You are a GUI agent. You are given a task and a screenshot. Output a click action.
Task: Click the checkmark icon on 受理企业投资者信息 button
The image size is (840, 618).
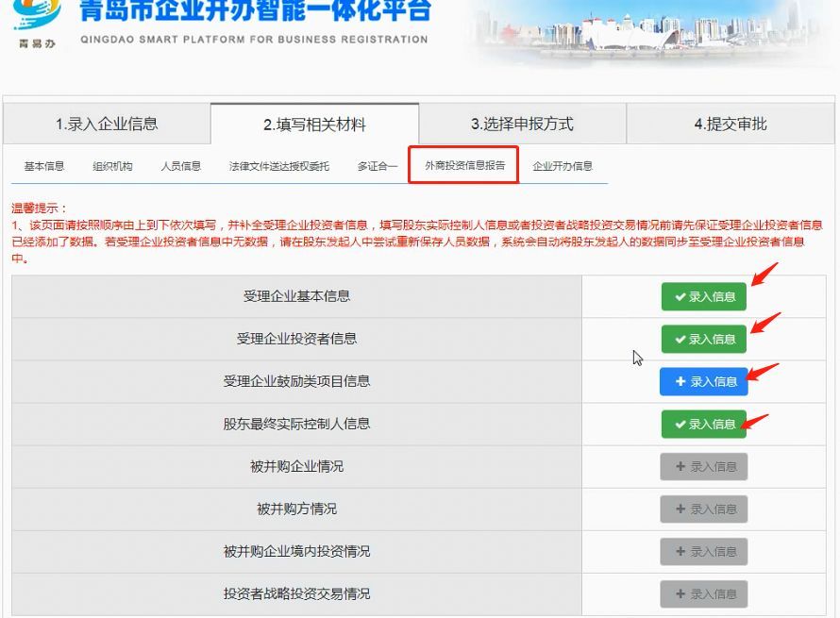click(x=681, y=339)
